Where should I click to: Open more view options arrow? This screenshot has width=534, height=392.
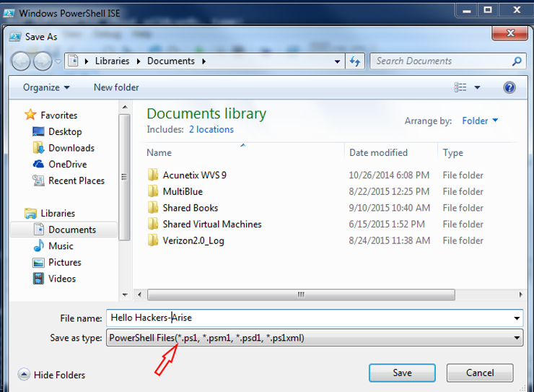(478, 87)
